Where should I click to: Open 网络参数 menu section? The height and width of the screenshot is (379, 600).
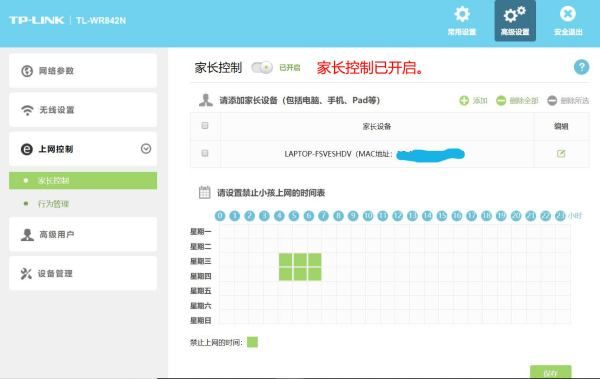pos(83,71)
